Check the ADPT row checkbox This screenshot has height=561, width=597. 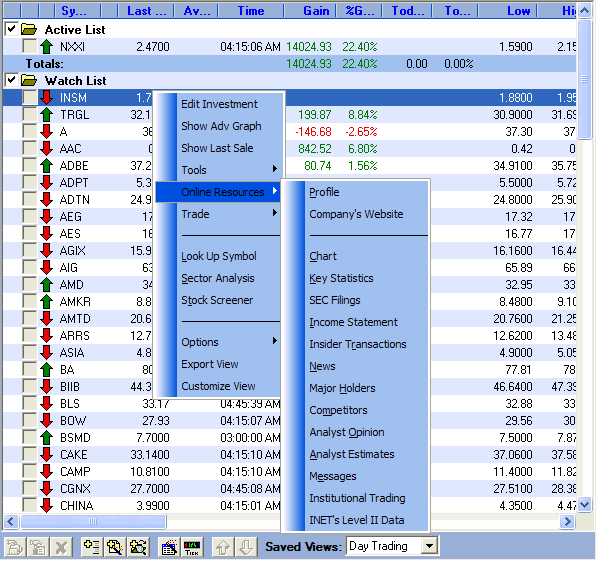click(29, 182)
